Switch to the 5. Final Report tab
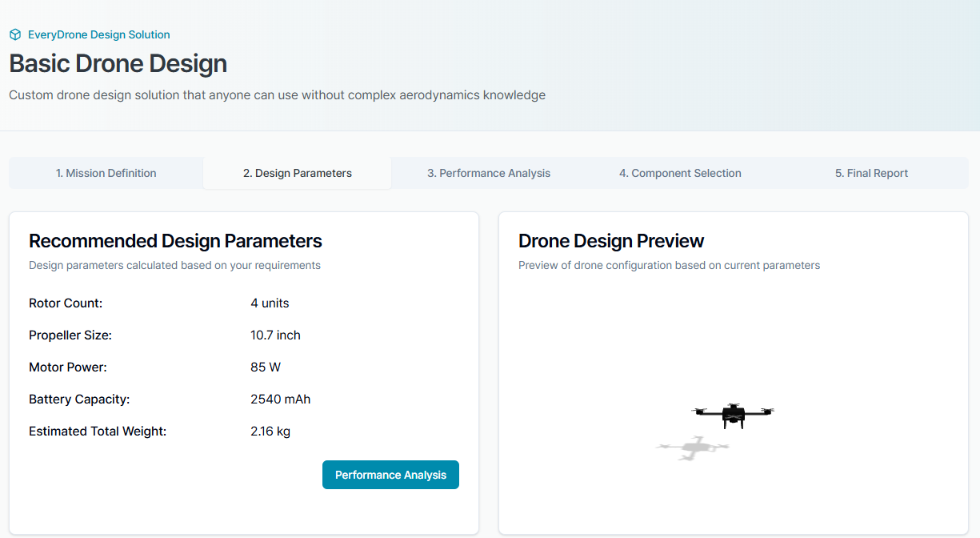The width and height of the screenshot is (980, 538). point(872,173)
